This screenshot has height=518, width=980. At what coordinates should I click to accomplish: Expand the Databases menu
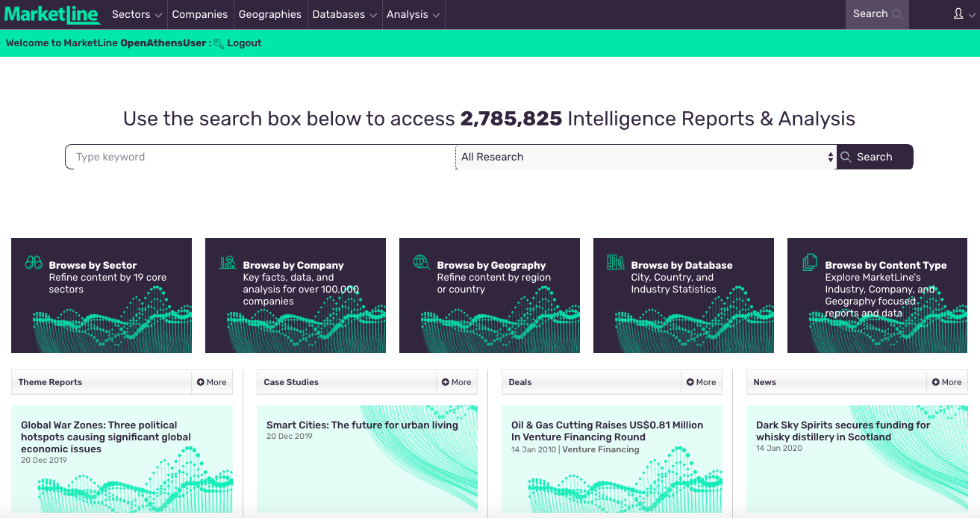[x=344, y=14]
